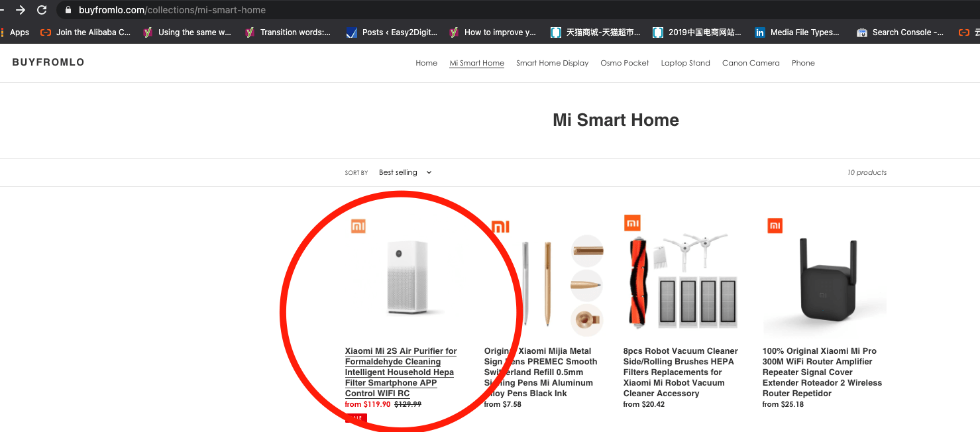Open the Join the Alibaba C... bookmark

tap(86, 32)
